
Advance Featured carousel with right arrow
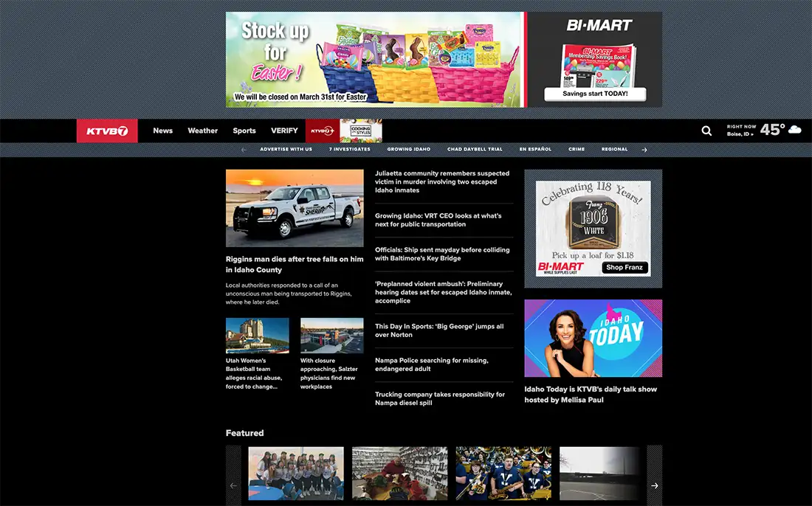(x=655, y=485)
